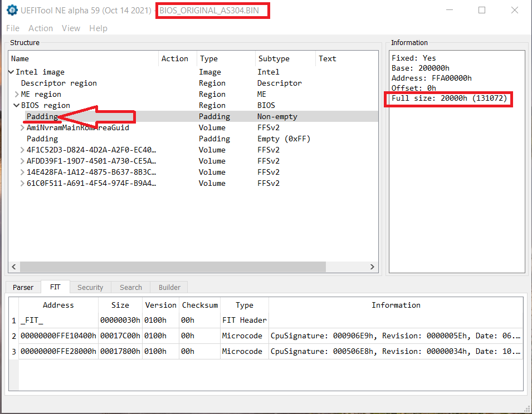Switch to the Search tab
This screenshot has height=414, width=532.
click(x=130, y=287)
